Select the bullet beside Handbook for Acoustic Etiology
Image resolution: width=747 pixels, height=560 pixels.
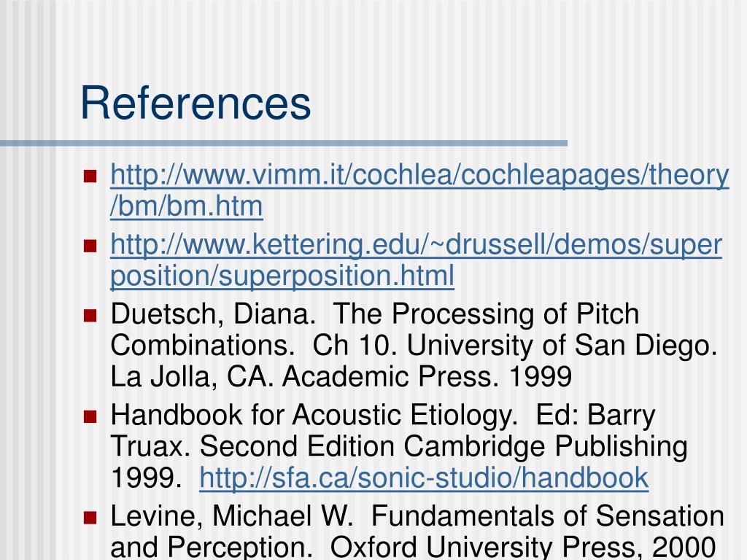90,416
